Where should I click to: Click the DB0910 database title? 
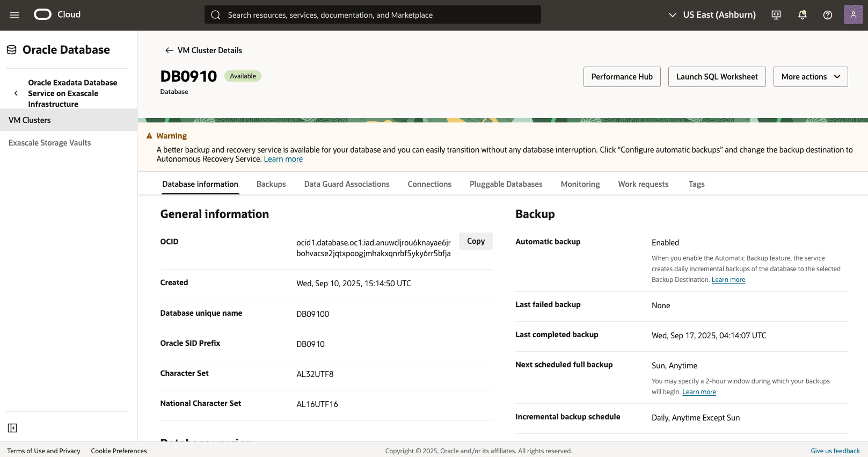tap(188, 76)
